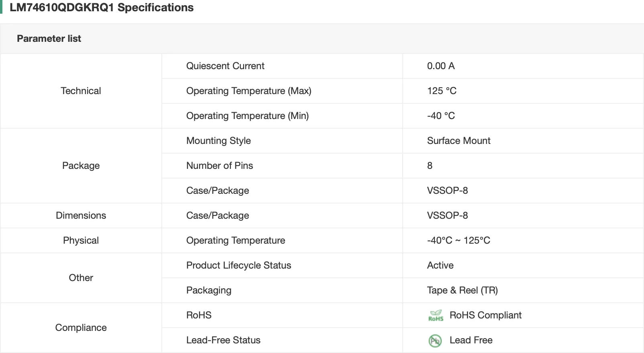Click the crossed-out Pb lead-free icon
This screenshot has height=353, width=644.
tap(435, 341)
